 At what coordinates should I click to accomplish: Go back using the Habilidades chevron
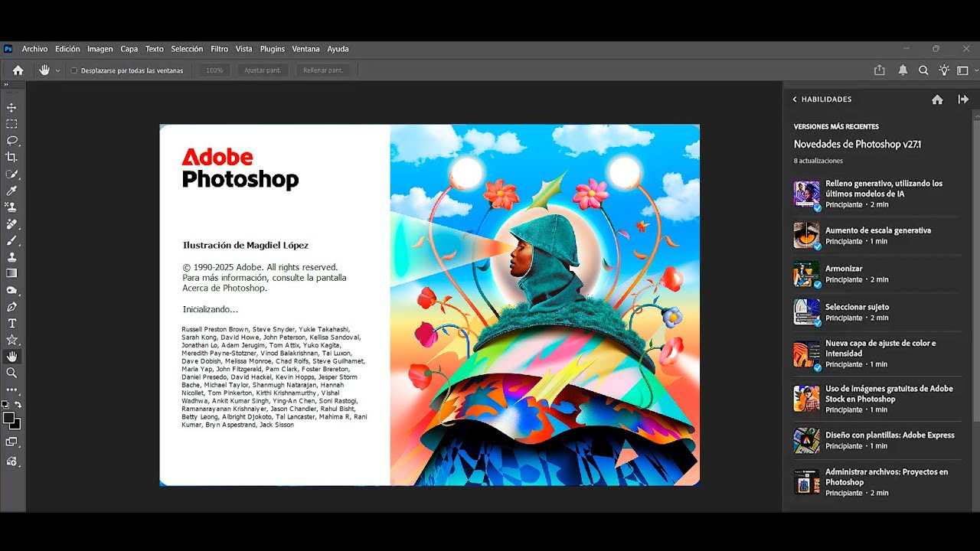[x=795, y=99]
